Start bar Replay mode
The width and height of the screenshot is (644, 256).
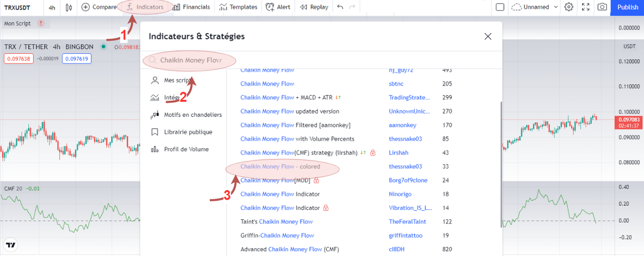314,7
